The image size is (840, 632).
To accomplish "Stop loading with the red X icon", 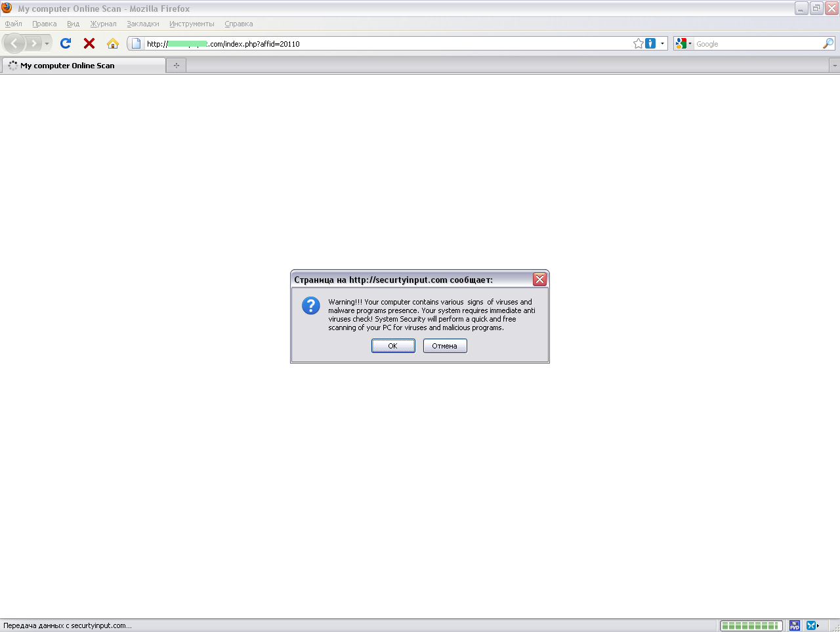I will pyautogui.click(x=89, y=43).
